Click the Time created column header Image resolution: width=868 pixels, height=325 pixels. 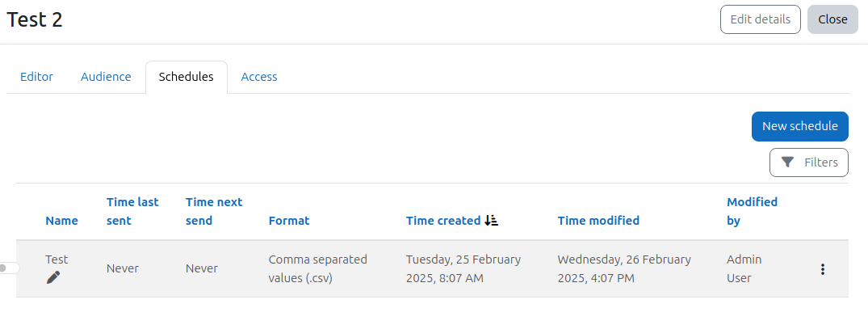(x=442, y=220)
